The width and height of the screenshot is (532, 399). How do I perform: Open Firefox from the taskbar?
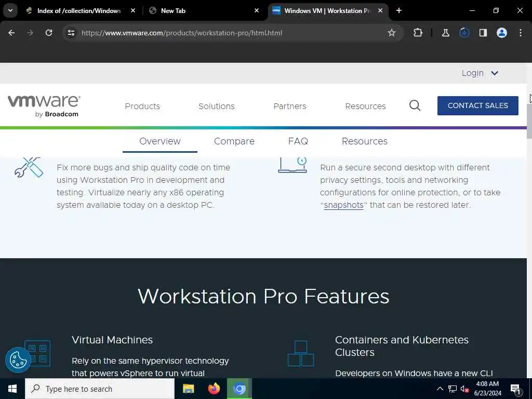click(x=214, y=389)
